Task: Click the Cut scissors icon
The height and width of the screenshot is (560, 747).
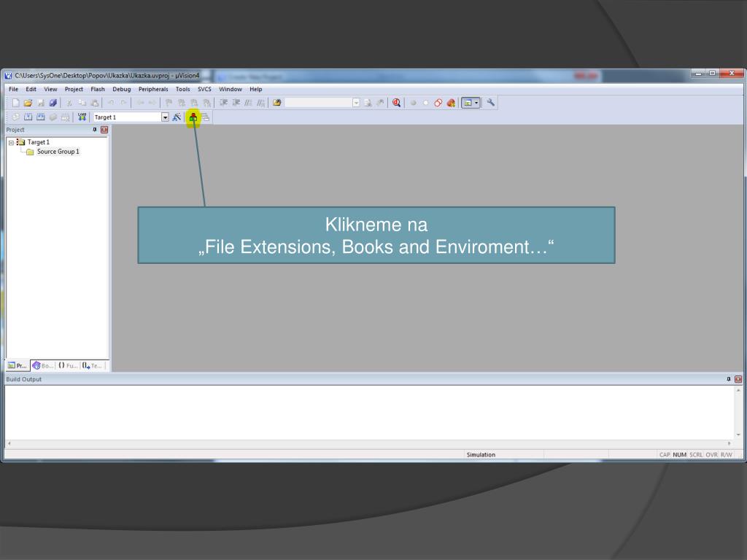Action: (69, 103)
